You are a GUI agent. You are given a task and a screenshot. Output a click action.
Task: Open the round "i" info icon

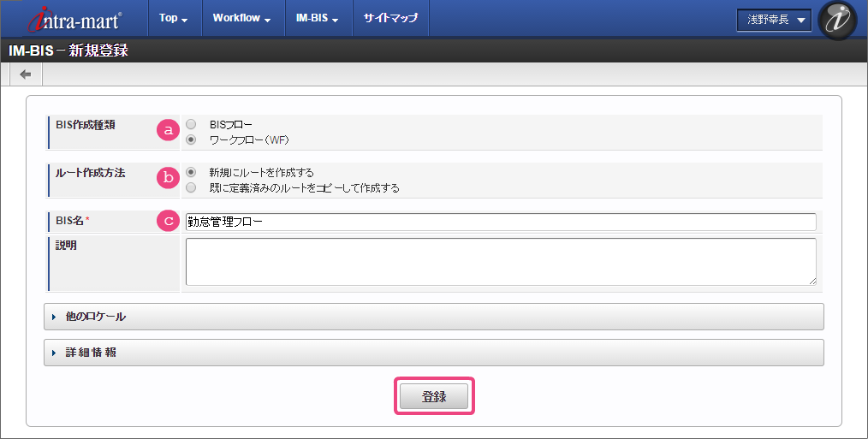coord(837,20)
